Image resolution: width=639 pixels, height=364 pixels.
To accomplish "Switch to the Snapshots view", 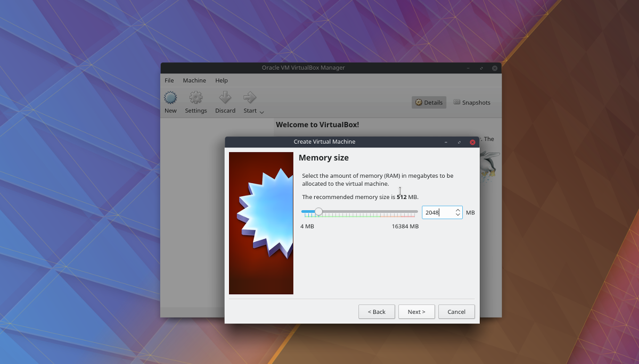I will (472, 103).
